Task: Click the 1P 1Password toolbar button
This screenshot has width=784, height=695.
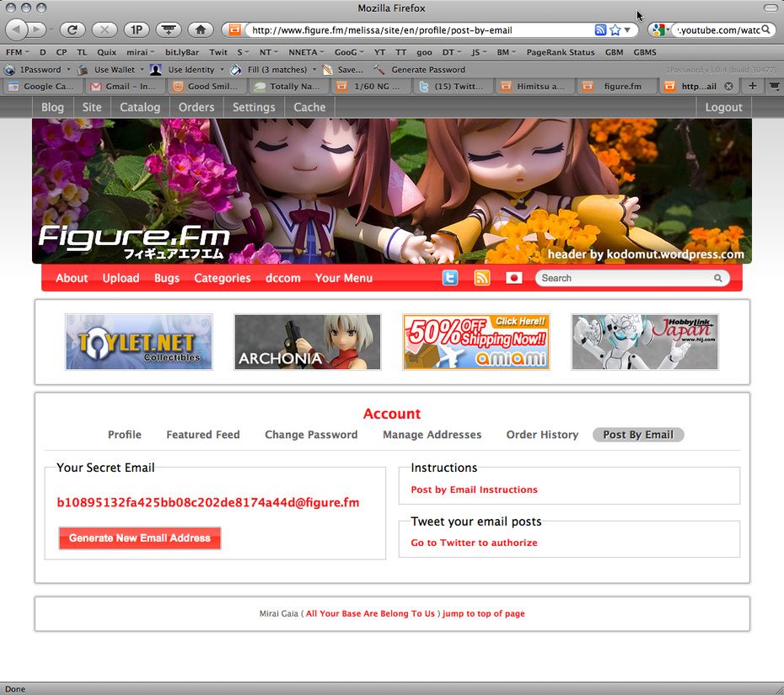Action: [137, 29]
